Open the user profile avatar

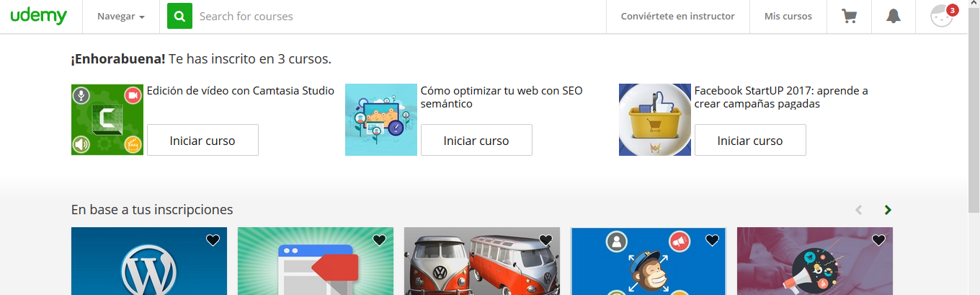pos(942,17)
